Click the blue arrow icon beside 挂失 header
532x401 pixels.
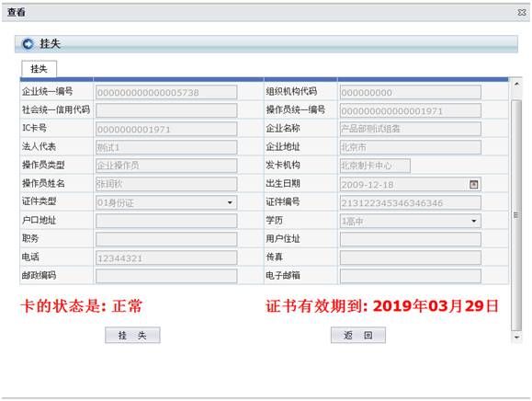click(x=28, y=44)
